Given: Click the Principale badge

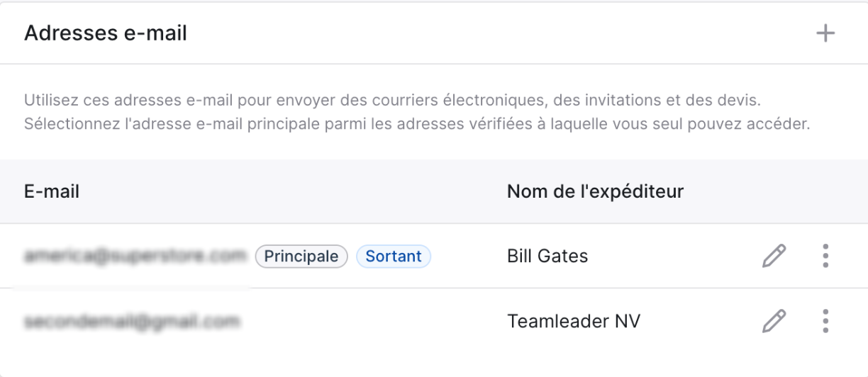Looking at the screenshot, I should (x=301, y=257).
